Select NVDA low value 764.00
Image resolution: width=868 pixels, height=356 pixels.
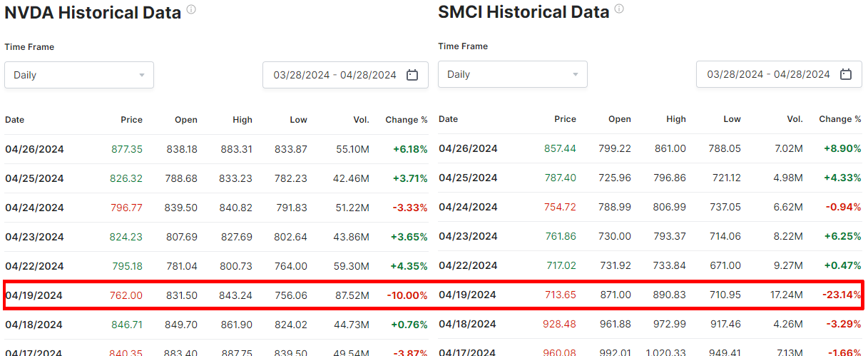[x=291, y=266]
